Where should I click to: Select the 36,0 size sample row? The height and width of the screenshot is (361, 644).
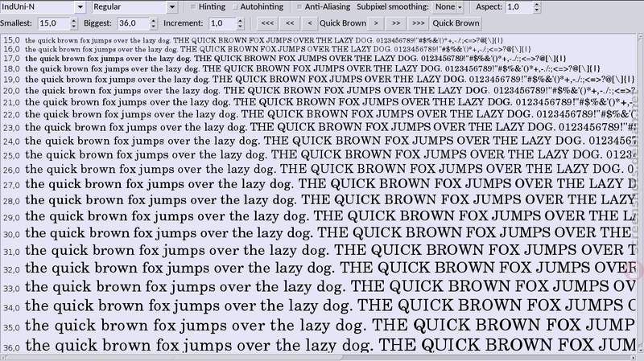point(319,345)
